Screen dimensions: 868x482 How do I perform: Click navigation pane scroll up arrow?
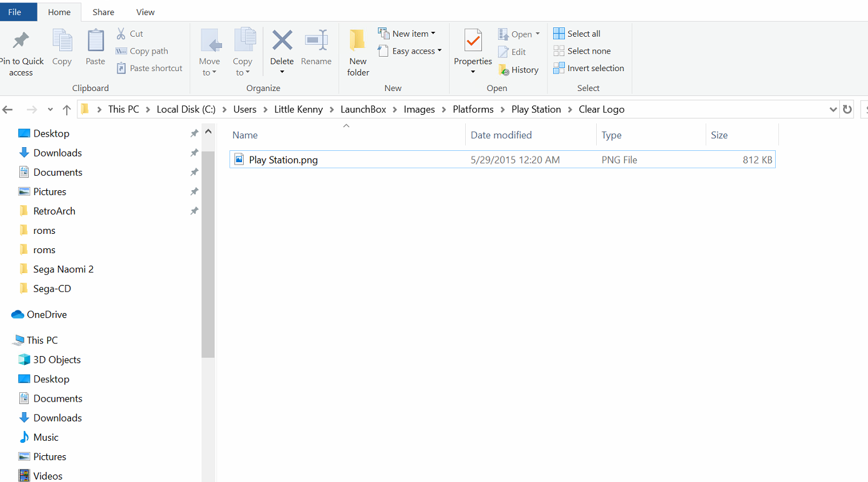[x=208, y=132]
